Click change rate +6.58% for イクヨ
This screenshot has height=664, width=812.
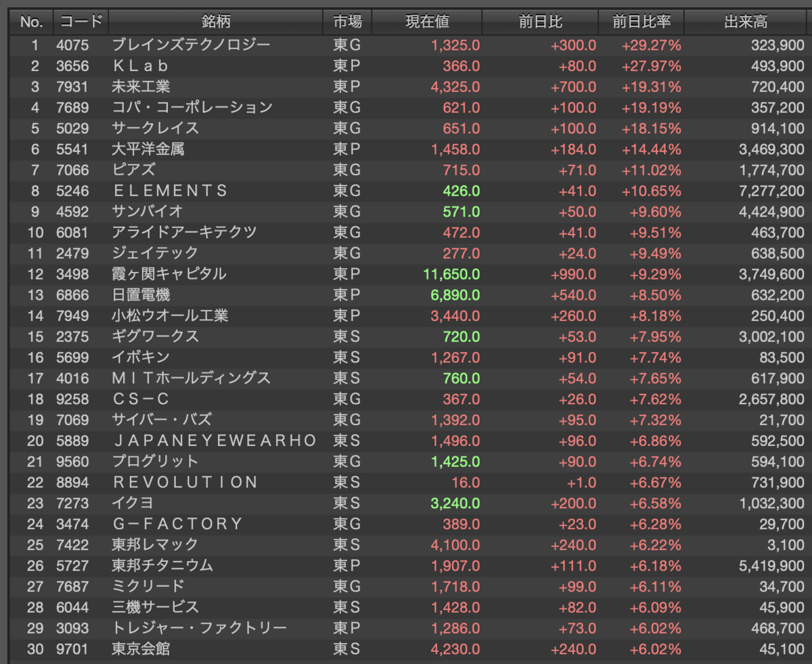coord(655,503)
